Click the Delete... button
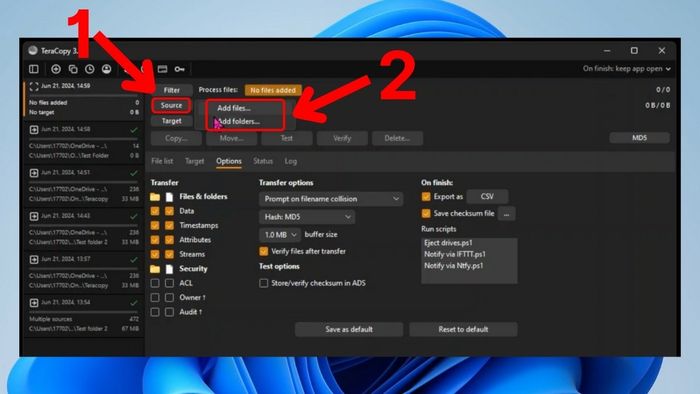The height and width of the screenshot is (394, 700). click(x=397, y=138)
